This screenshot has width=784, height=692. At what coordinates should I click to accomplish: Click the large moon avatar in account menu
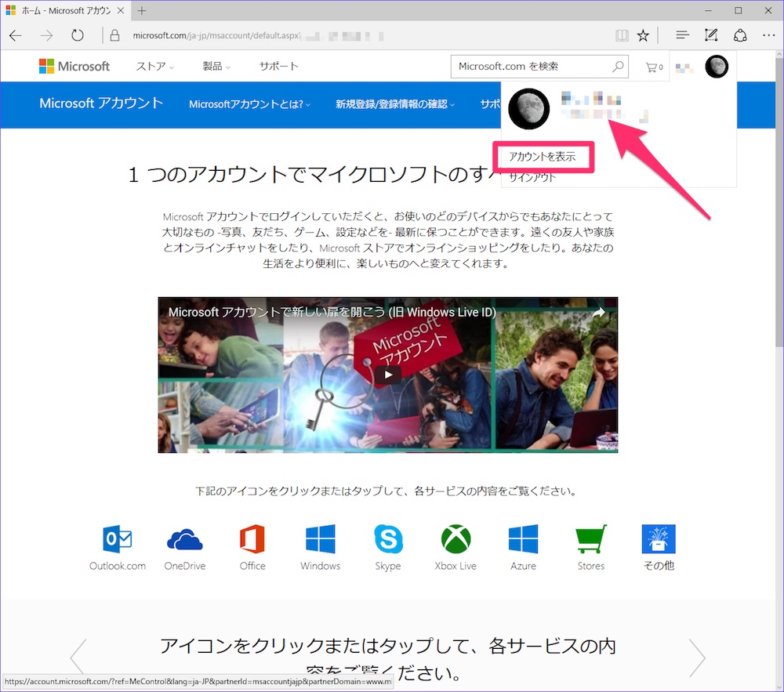tap(529, 109)
